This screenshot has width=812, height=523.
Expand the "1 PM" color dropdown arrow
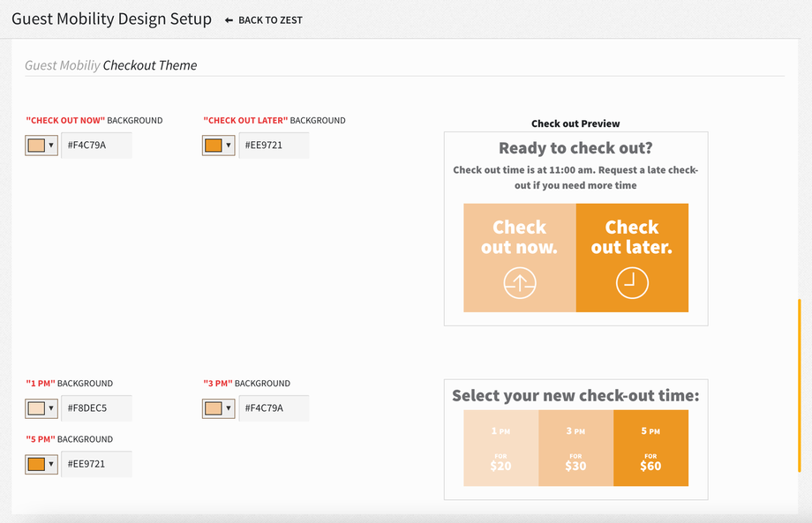(51, 408)
